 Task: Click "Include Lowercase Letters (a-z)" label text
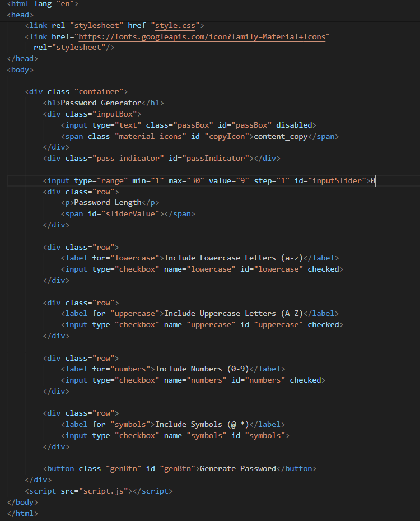[x=233, y=258]
